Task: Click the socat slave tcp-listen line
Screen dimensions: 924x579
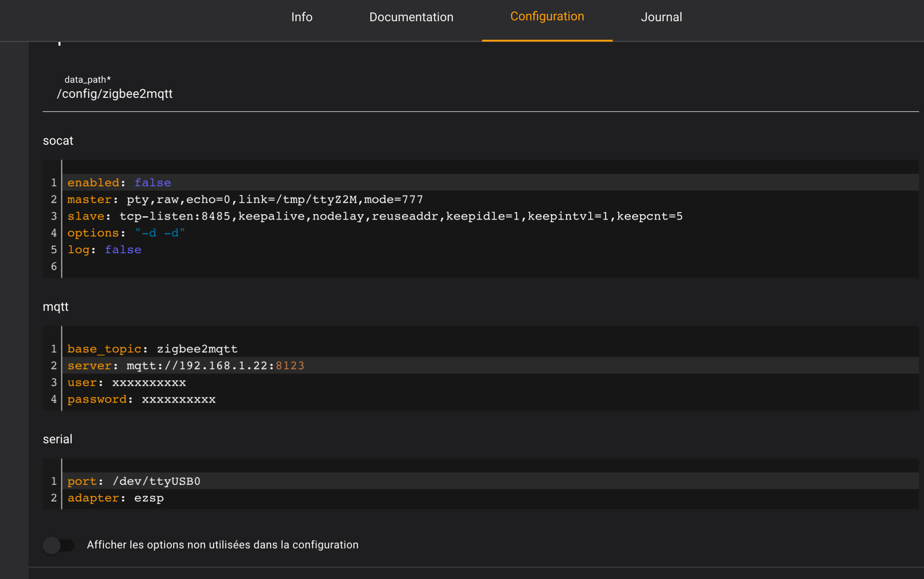Action: pyautogui.click(x=375, y=216)
